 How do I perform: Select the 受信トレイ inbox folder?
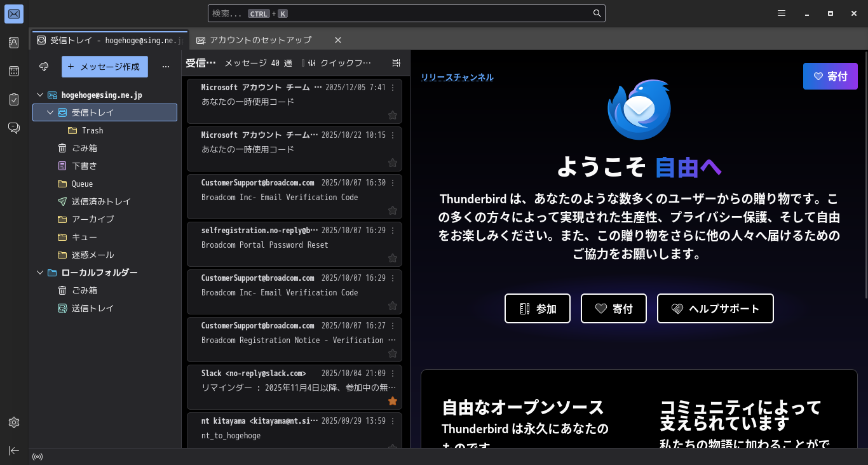105,112
